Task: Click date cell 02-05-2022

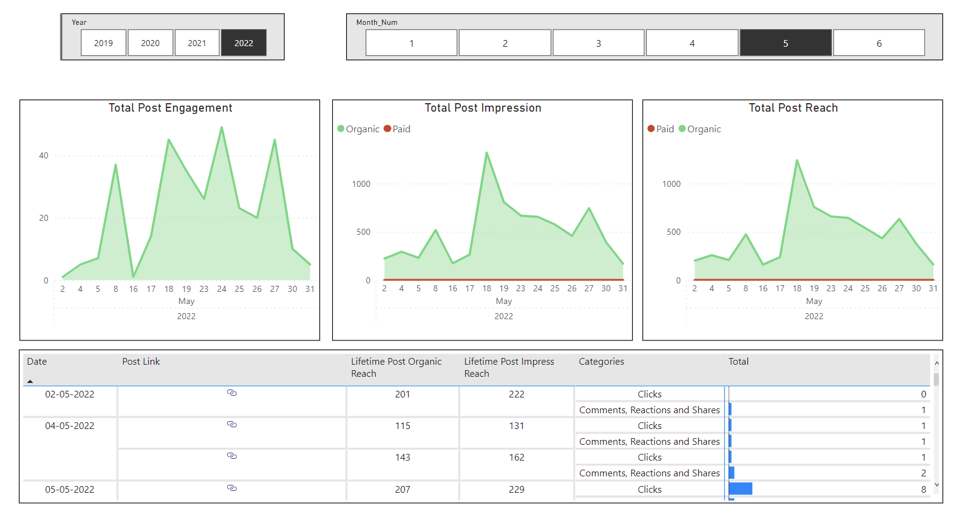Action: coord(70,394)
